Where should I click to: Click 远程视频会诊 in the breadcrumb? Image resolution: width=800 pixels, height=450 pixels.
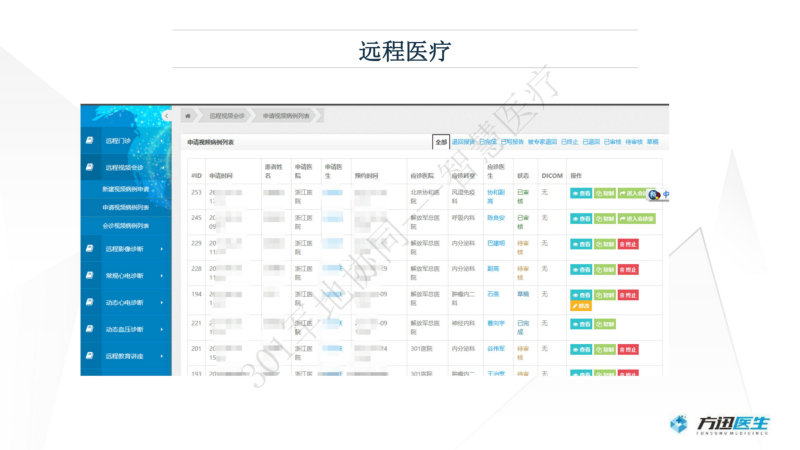pos(227,116)
